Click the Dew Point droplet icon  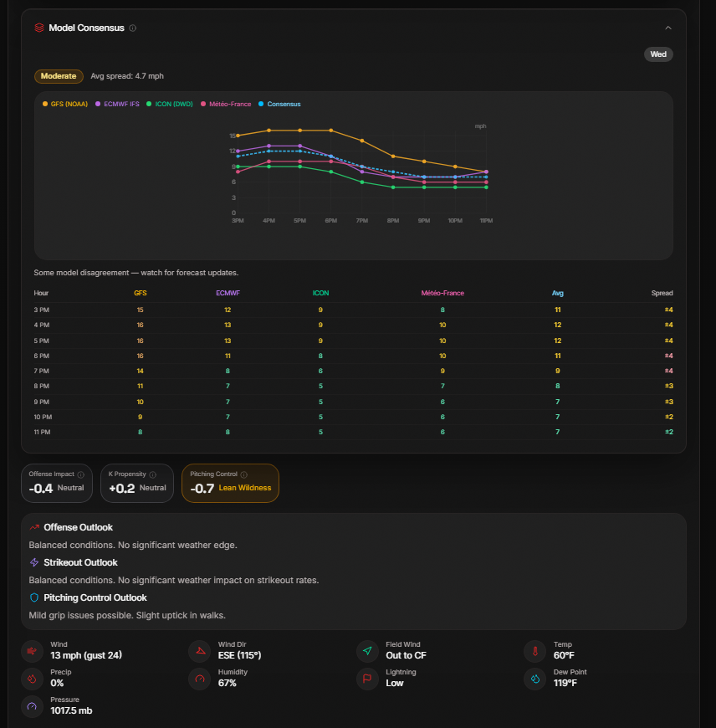(x=535, y=679)
